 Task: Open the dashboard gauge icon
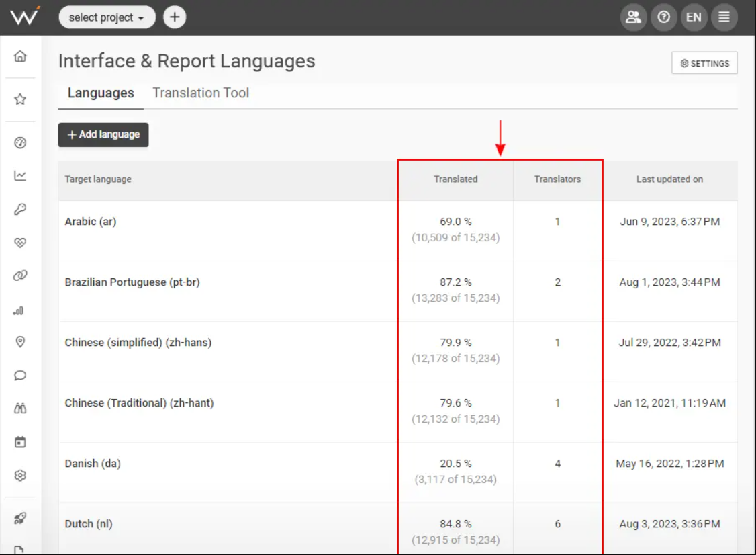pyautogui.click(x=20, y=142)
